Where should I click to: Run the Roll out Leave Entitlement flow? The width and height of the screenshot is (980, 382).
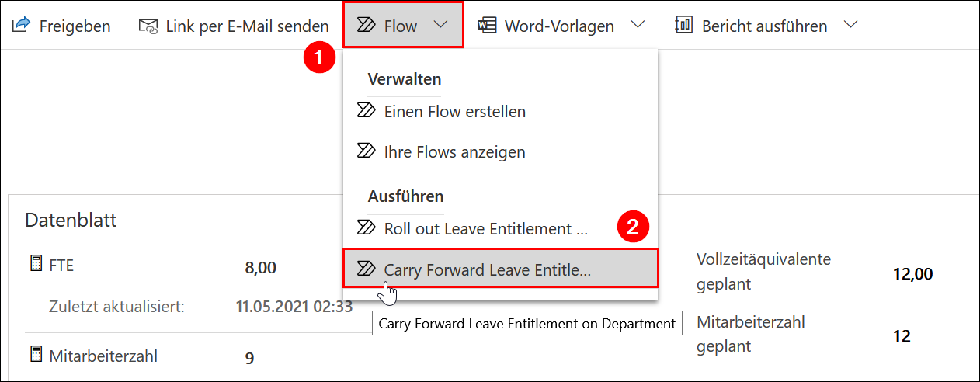click(485, 228)
